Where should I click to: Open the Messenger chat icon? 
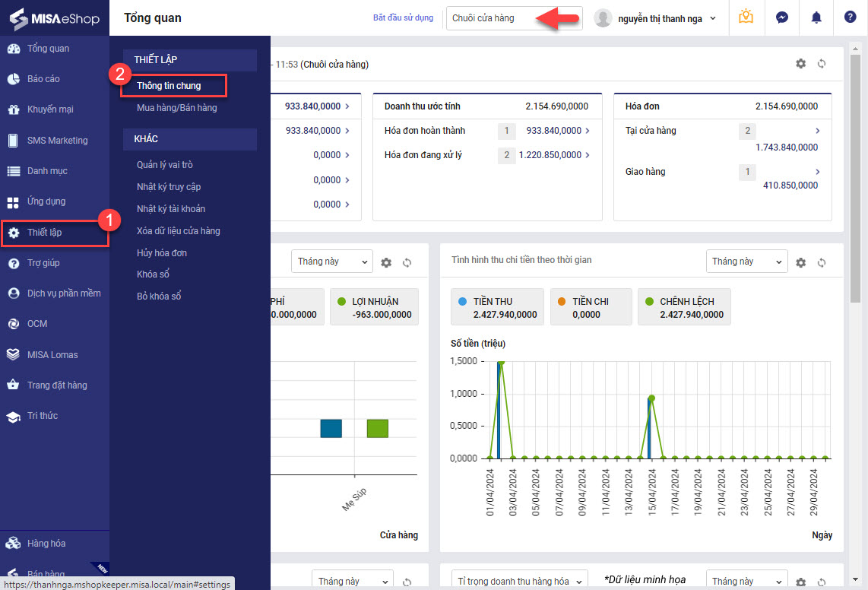pyautogui.click(x=781, y=17)
